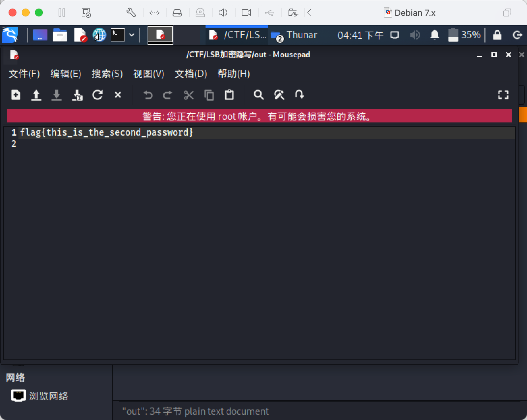Open the 文件(F) menu
Image resolution: width=527 pixels, height=420 pixels.
click(24, 73)
